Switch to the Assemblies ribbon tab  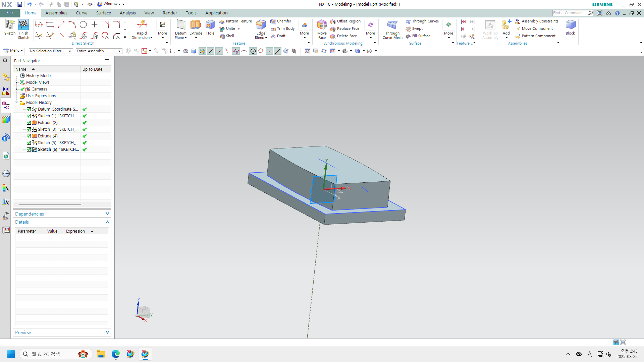[56, 13]
